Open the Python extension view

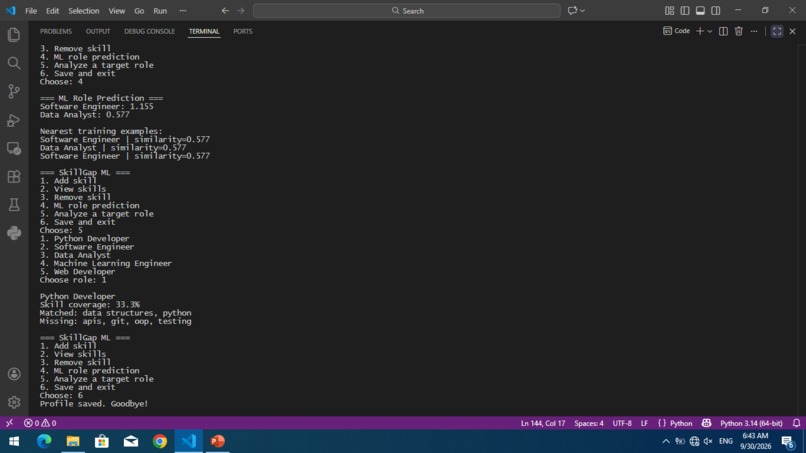[x=14, y=233]
